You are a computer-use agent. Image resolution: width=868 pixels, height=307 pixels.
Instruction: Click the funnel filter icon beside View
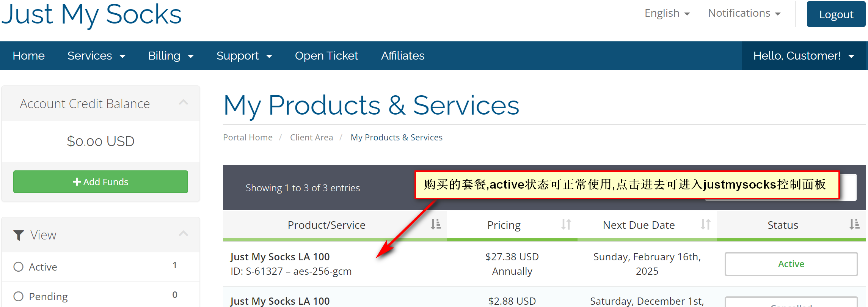coord(19,235)
